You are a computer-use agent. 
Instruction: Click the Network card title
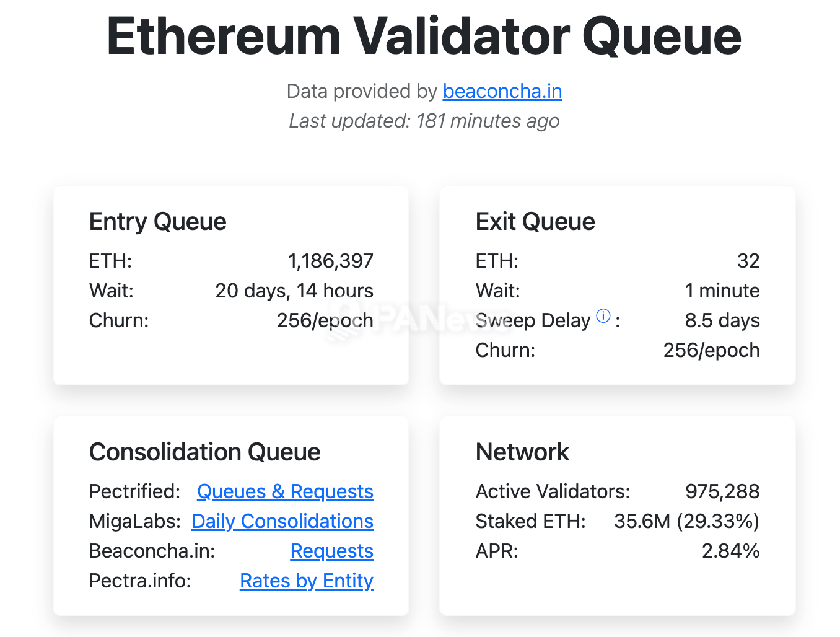522,452
